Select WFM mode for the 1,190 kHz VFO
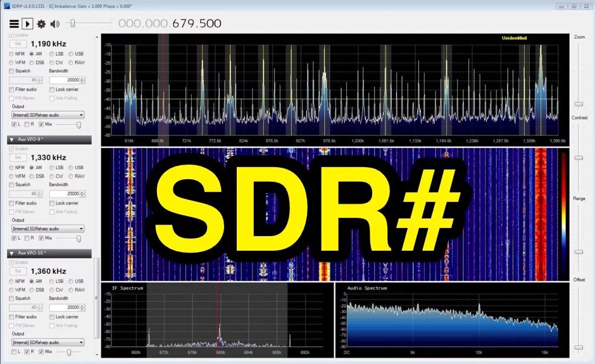Screen dimensions: 595x364 [x=11, y=63]
